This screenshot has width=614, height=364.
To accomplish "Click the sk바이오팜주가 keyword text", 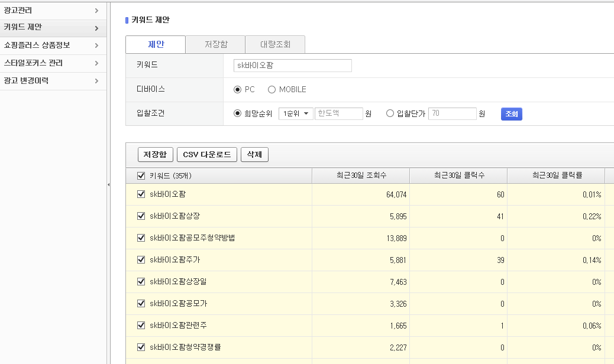I will pyautogui.click(x=174, y=260).
